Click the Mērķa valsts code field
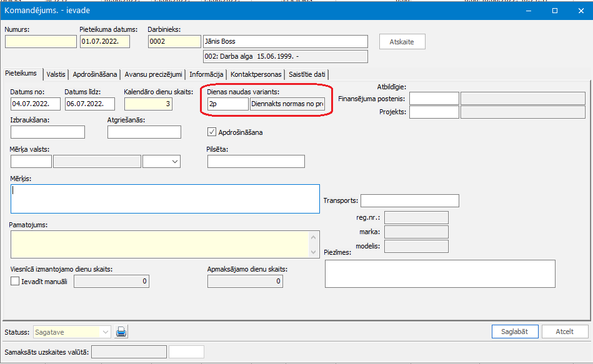Image resolution: width=593 pixels, height=364 pixels. coord(31,162)
